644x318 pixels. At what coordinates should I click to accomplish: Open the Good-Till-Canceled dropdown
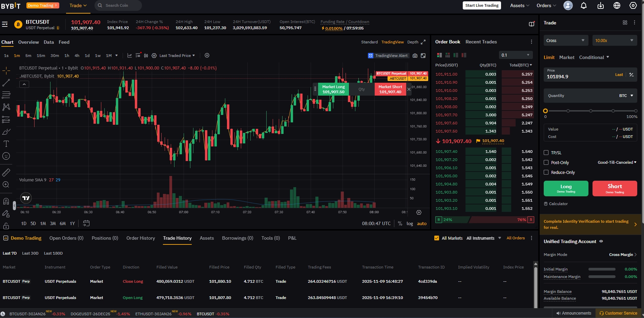[617, 162]
